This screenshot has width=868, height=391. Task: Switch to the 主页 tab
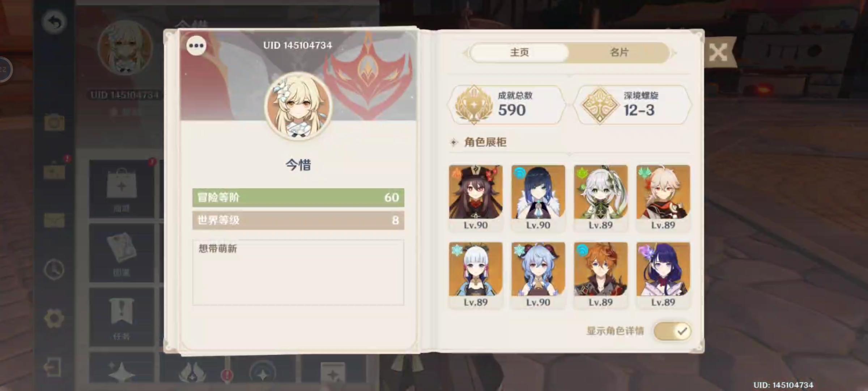(x=519, y=52)
